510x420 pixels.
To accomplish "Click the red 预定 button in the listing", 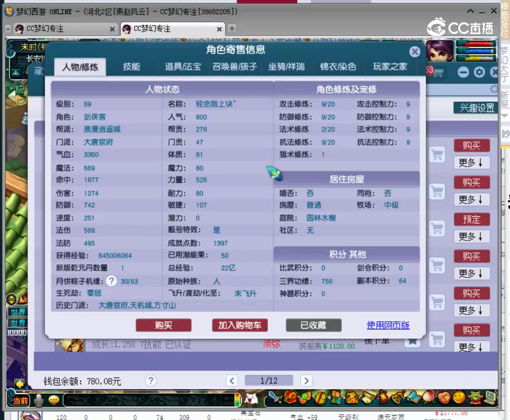I will point(472,220).
